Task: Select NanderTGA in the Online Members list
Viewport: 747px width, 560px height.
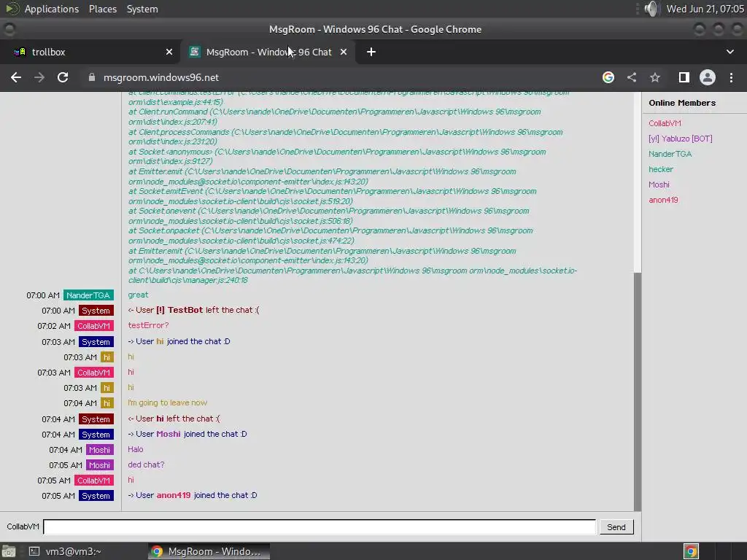Action: point(670,154)
